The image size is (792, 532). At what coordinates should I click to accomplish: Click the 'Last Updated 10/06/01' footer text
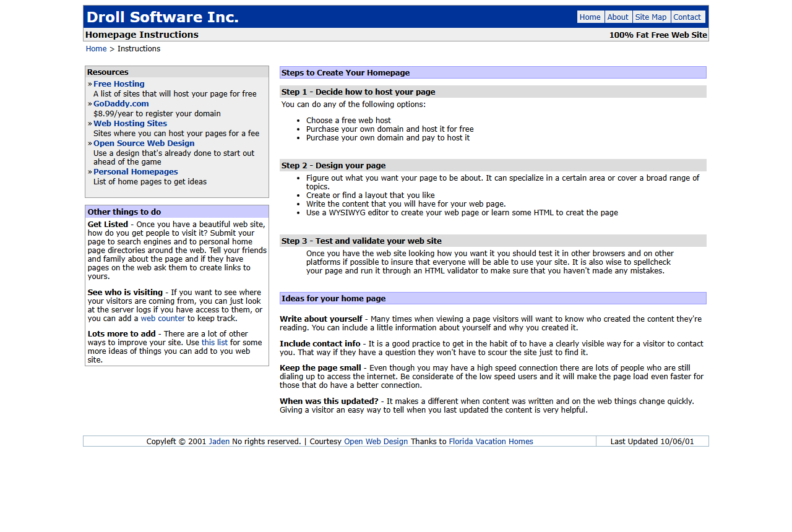pyautogui.click(x=652, y=442)
